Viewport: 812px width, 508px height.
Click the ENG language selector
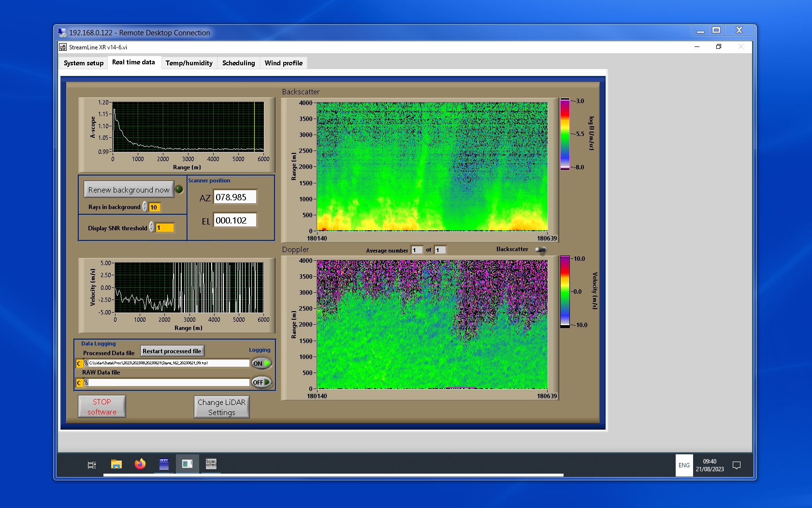(x=684, y=465)
